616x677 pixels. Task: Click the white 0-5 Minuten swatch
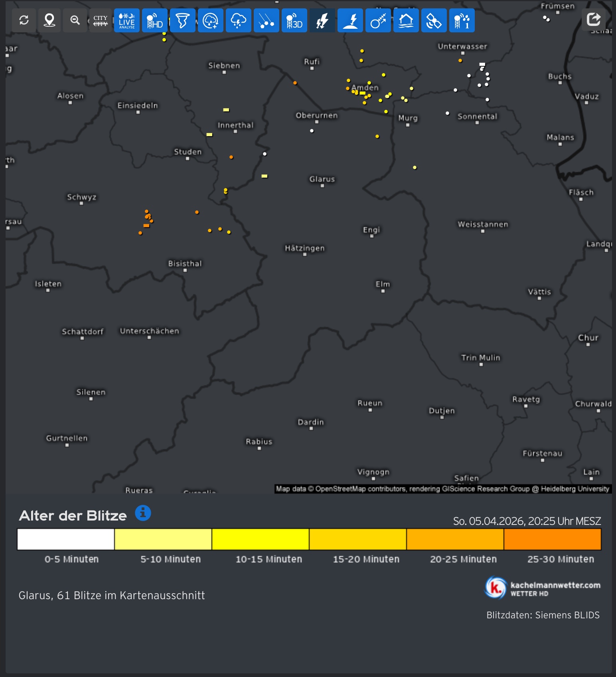point(66,539)
